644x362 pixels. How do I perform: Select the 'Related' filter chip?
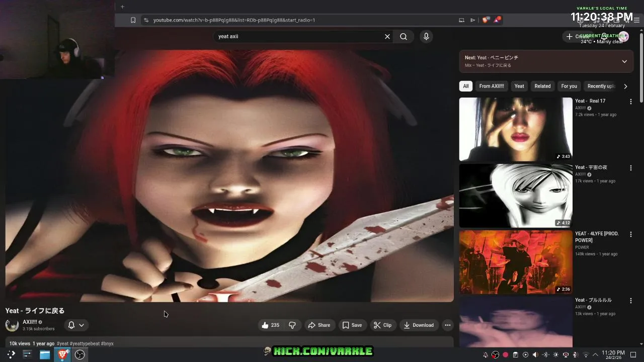click(542, 86)
